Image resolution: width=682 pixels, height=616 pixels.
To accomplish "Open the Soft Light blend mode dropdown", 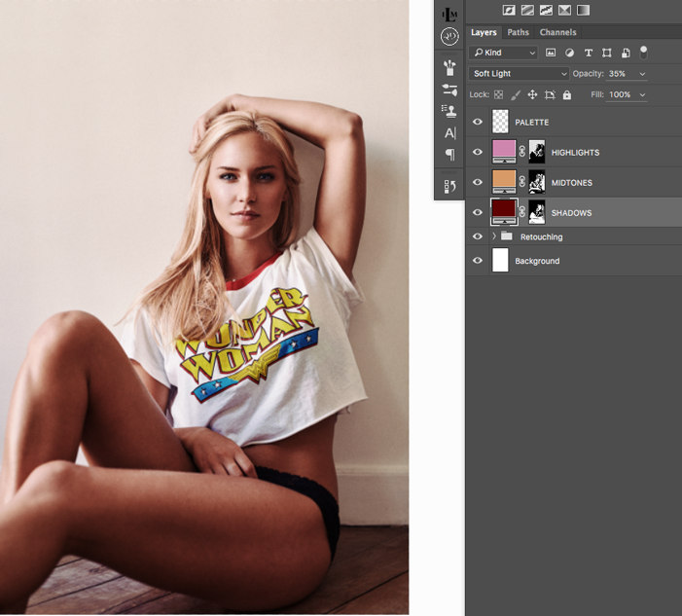I will pos(519,74).
